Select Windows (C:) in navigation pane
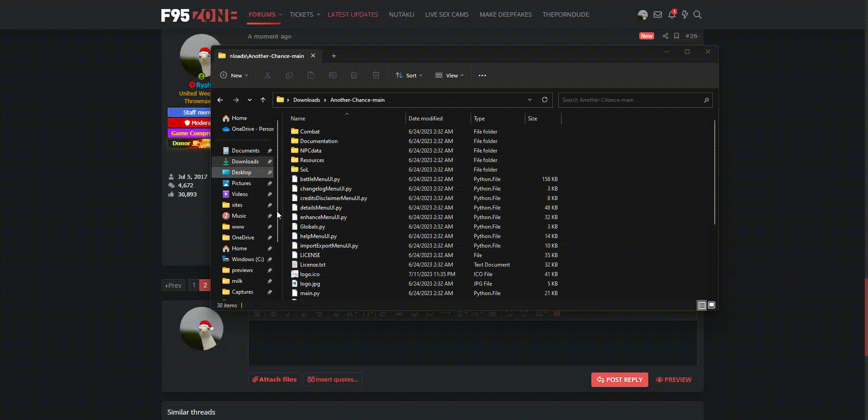This screenshot has width=868, height=420. (x=243, y=259)
